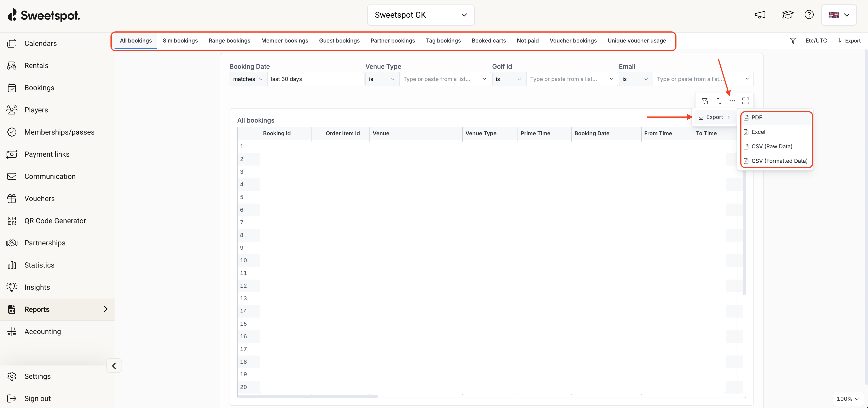Click Sign out in the sidebar
This screenshot has width=868, height=408.
pos(37,398)
